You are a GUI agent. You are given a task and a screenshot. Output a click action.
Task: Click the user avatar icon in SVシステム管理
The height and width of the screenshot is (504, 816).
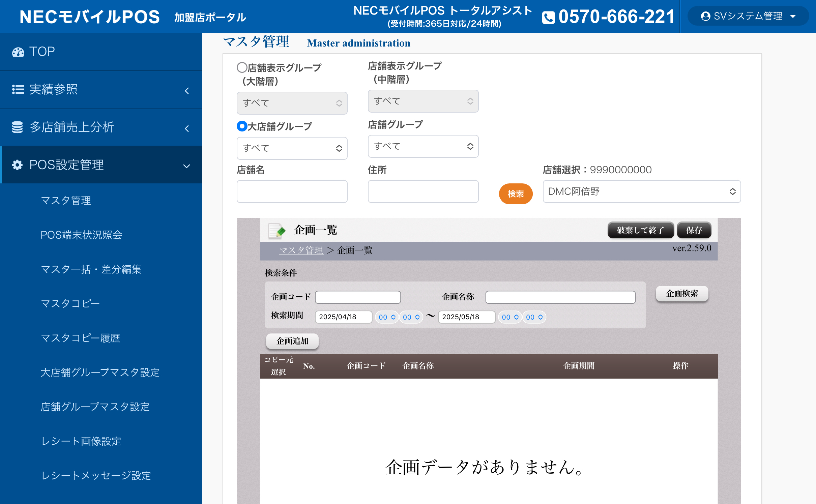click(705, 16)
